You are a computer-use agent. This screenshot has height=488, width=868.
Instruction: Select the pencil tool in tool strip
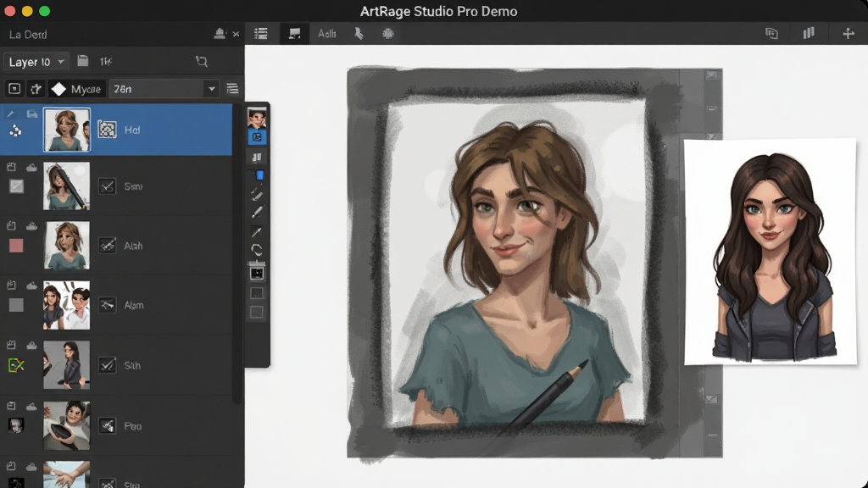[257, 212]
